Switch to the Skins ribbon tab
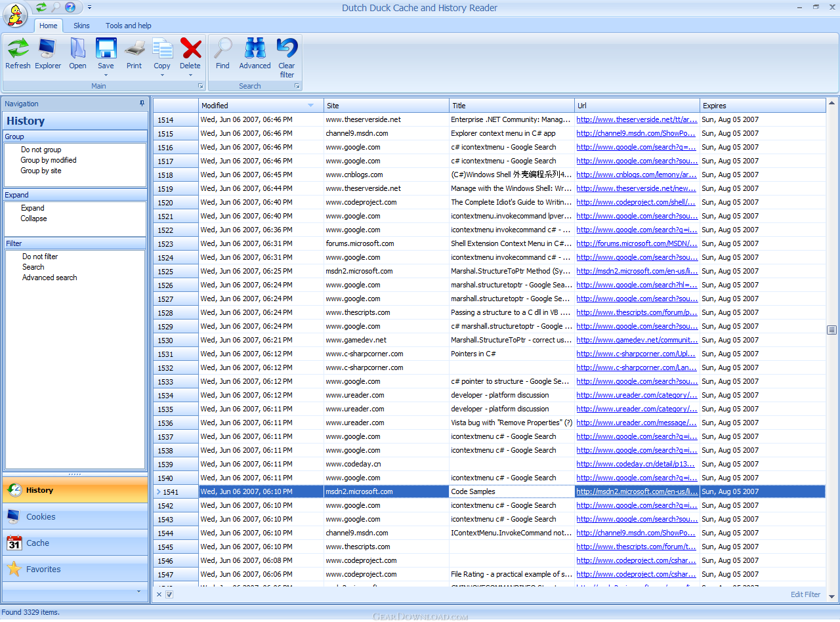Screen dimensions: 840x622 tap(81, 26)
